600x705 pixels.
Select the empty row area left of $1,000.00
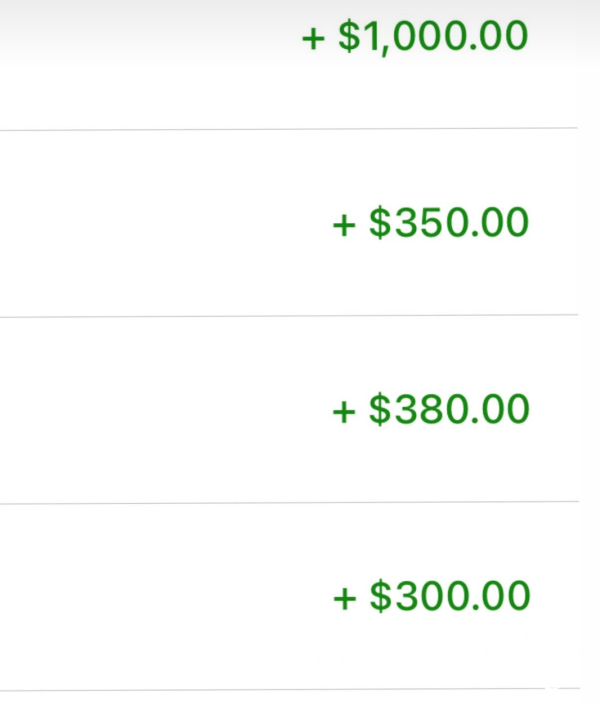coord(148,63)
